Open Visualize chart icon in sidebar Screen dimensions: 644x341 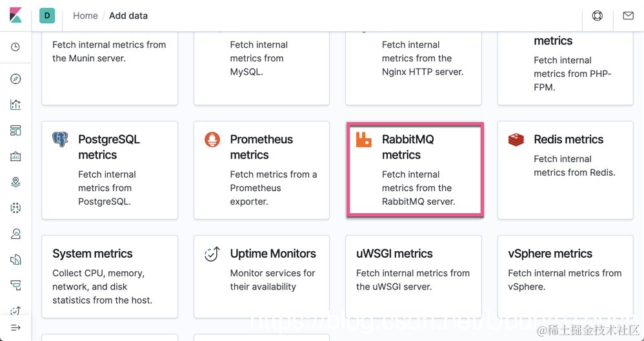(x=15, y=105)
